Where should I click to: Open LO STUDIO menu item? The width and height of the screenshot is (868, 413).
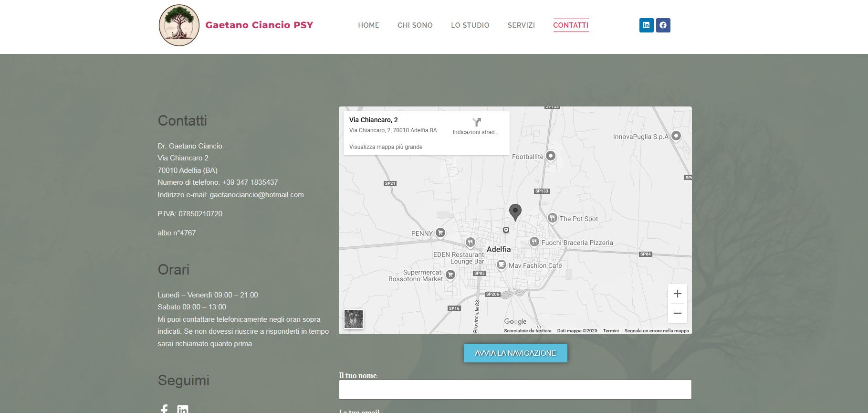(470, 25)
